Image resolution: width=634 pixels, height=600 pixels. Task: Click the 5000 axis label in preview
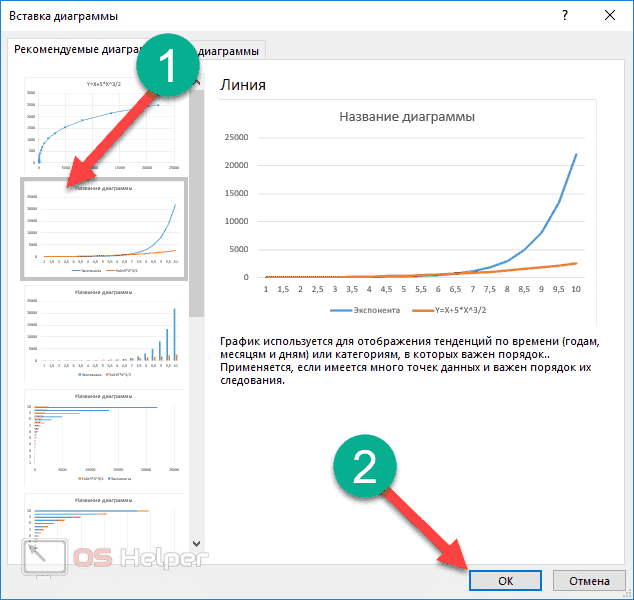pyautogui.click(x=239, y=249)
